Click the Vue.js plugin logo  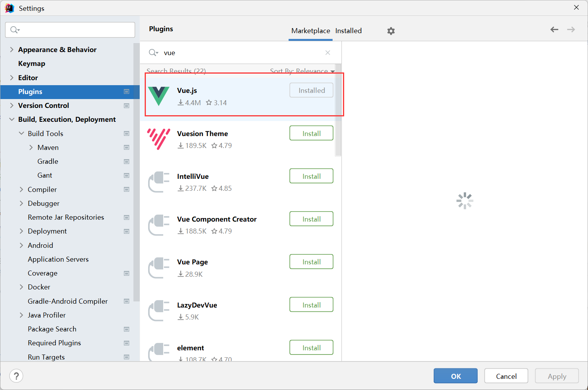(159, 96)
